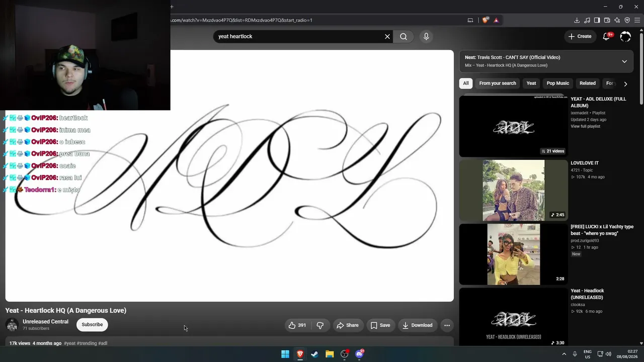The height and width of the screenshot is (362, 644).
Task: Open the YouTube account avatar menu
Action: click(x=625, y=36)
